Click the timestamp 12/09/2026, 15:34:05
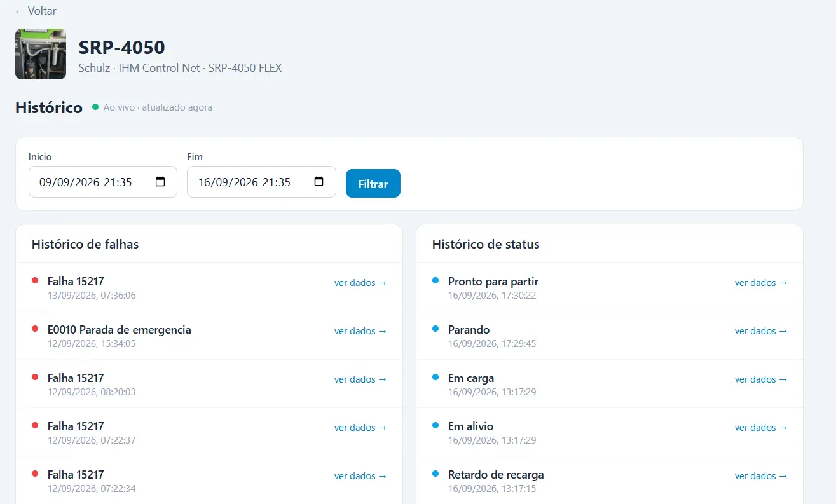The image size is (836, 504). 92,344
